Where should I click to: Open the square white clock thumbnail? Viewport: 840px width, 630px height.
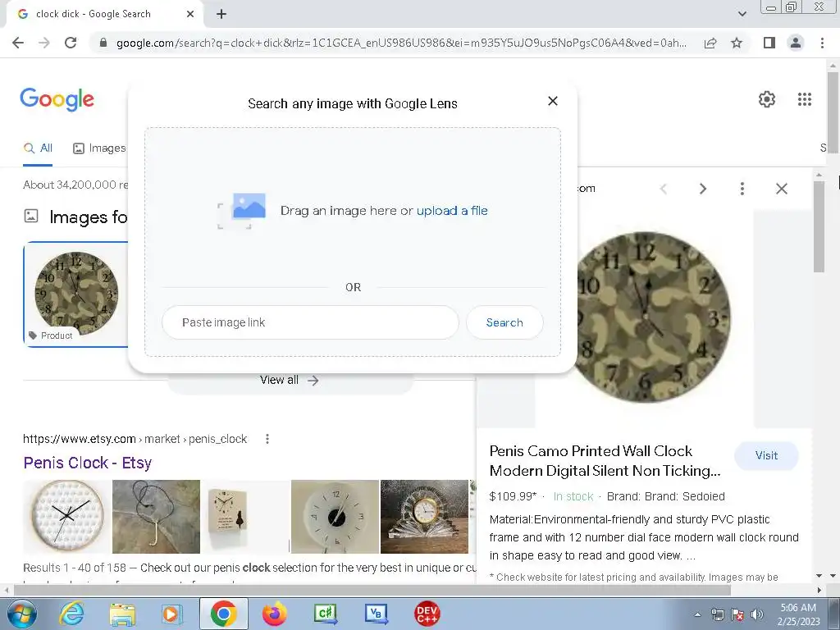(x=245, y=517)
